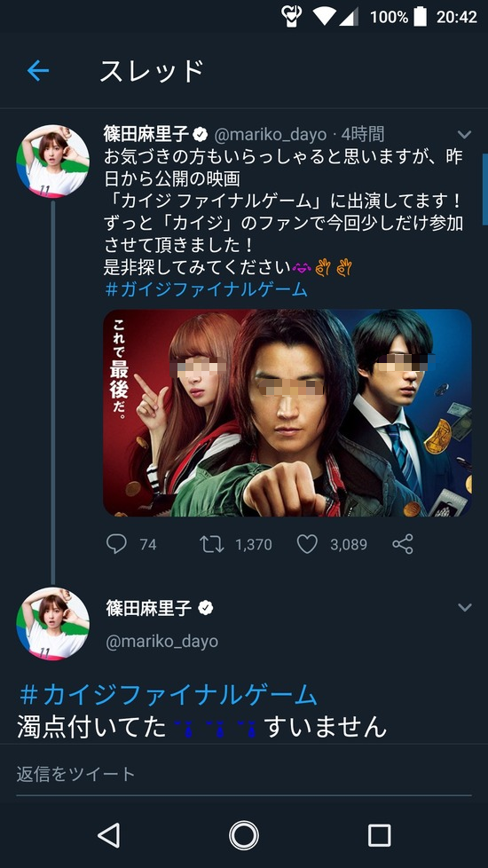Tap the Android recent apps square
Screen dimensions: 488x868
[x=379, y=835]
